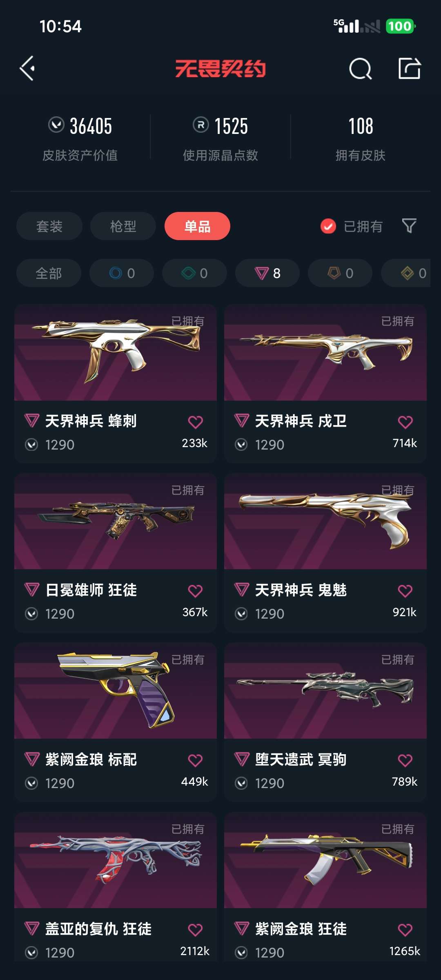The height and width of the screenshot is (980, 441).
Task: Tap the share export icon
Action: tap(410, 68)
